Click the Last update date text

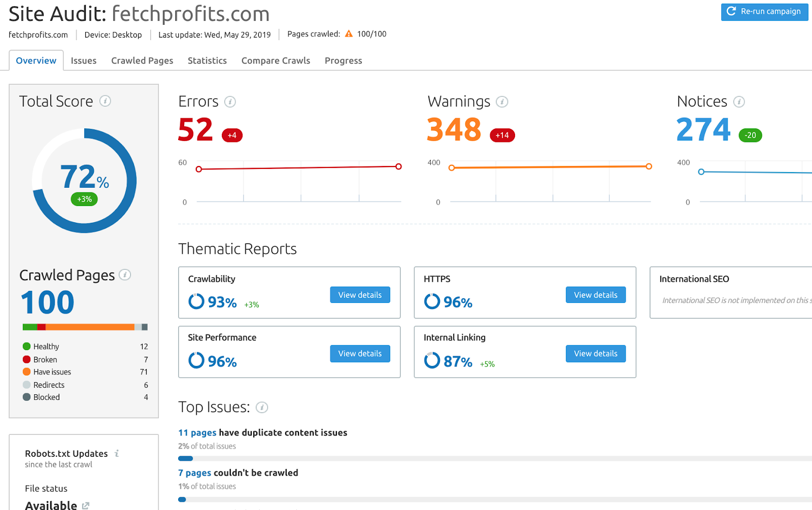click(215, 35)
